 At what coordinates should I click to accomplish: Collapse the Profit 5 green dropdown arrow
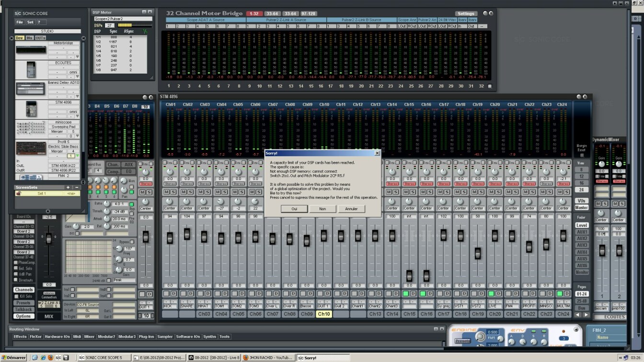[77, 156]
